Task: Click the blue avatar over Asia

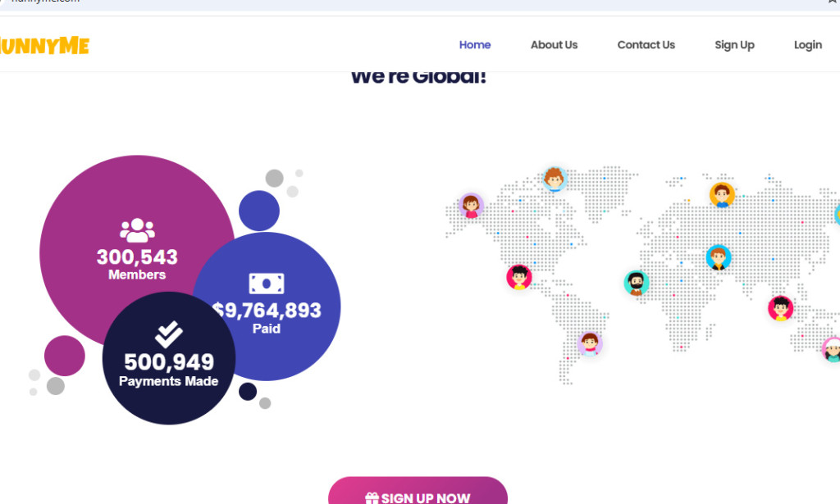Action: tap(718, 260)
